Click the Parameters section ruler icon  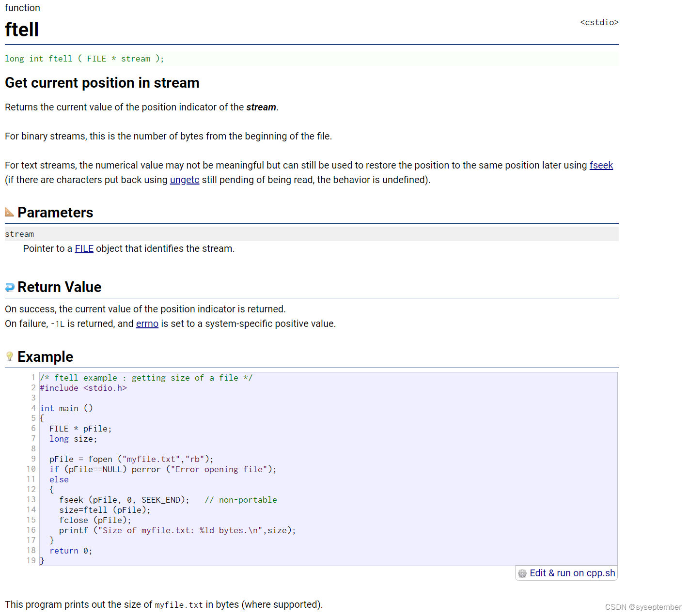[9, 212]
